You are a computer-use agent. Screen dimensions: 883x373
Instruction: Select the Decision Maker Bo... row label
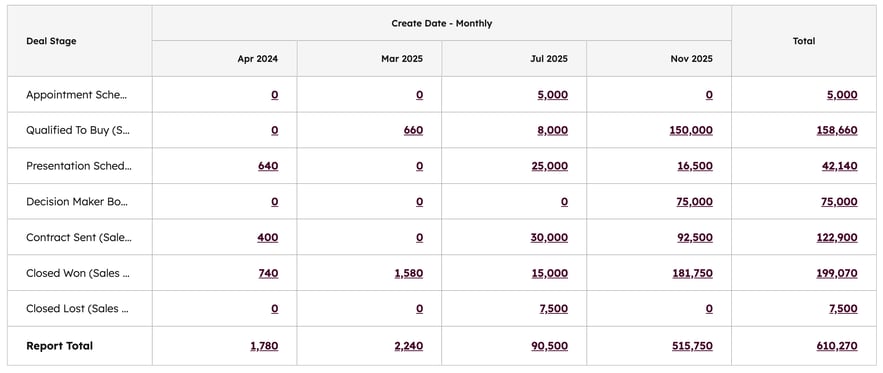(x=77, y=202)
